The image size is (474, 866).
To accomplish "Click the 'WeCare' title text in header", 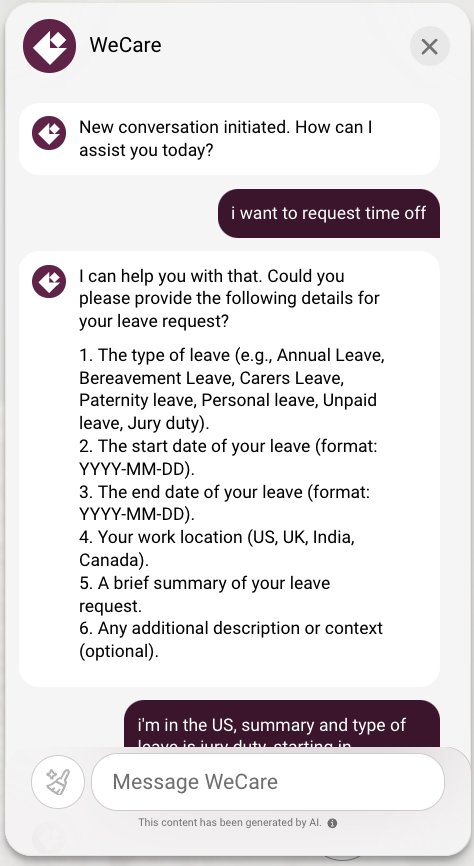I will coord(125,45).
